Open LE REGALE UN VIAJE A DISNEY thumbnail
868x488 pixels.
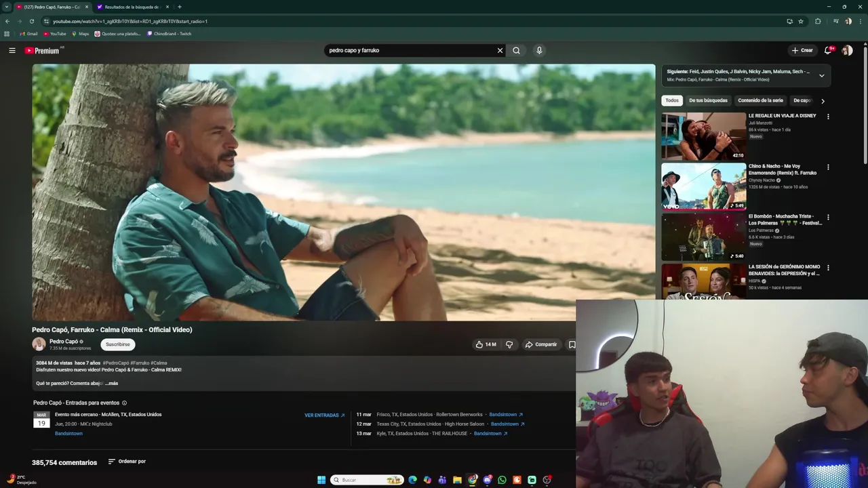(x=703, y=136)
